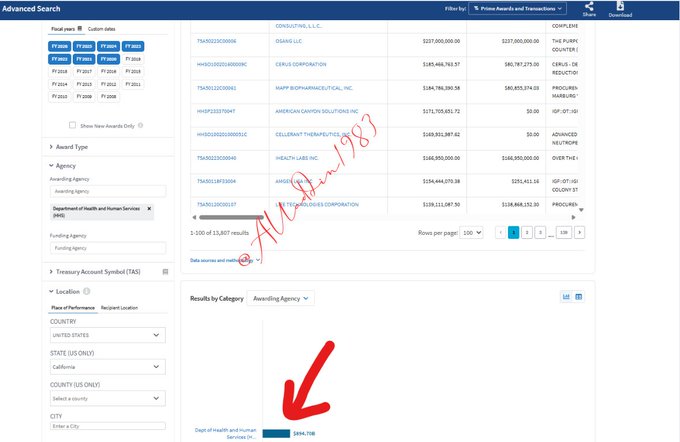Select the FY 2019 fiscal year chip
This screenshot has width=680, height=442.
(x=133, y=59)
